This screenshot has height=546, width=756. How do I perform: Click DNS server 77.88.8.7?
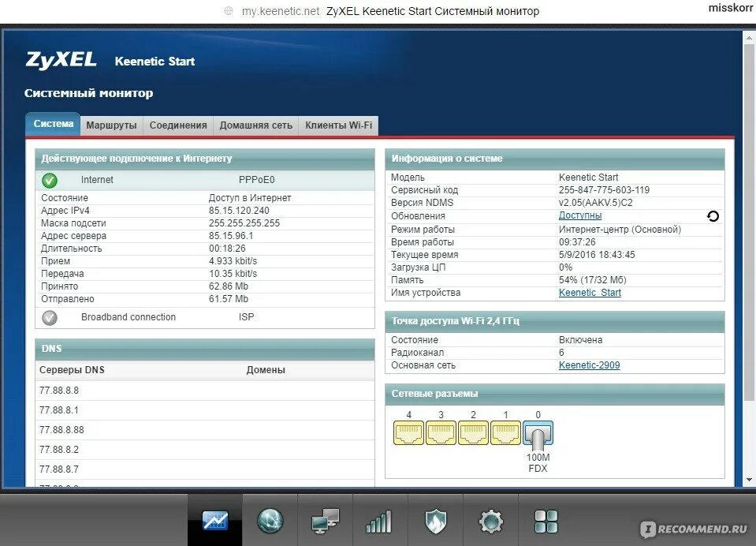(59, 469)
